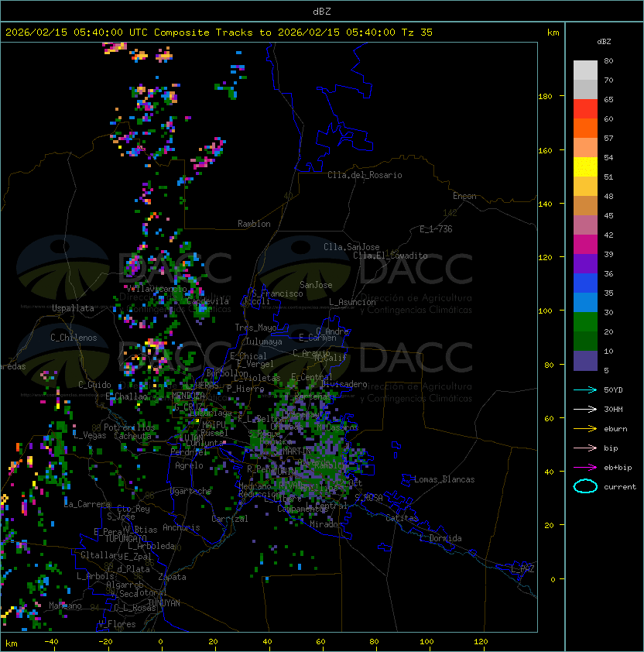The width and height of the screenshot is (644, 652).
Task: Click the 'Clla.El_Cavadito' map label
Action: (390, 256)
